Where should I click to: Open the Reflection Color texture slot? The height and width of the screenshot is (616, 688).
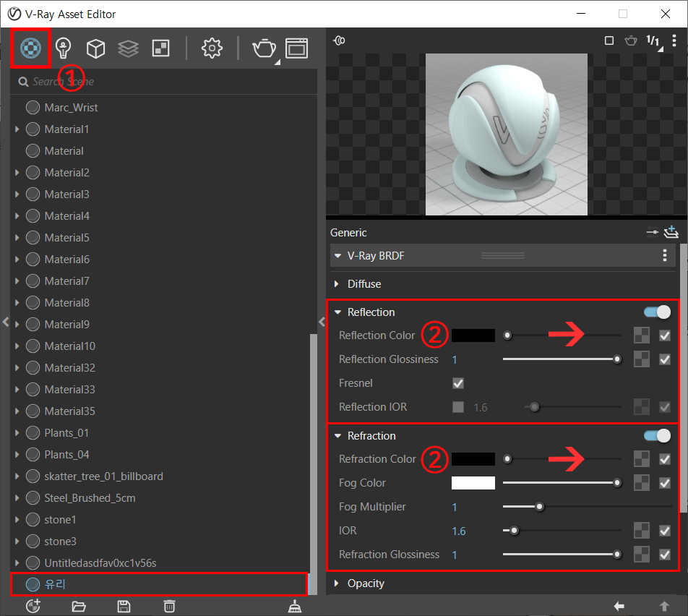tap(642, 335)
